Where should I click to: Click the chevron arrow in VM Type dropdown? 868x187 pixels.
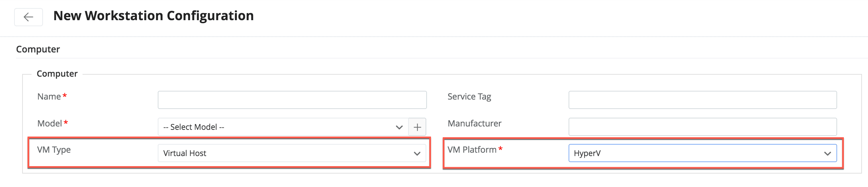[x=417, y=154]
